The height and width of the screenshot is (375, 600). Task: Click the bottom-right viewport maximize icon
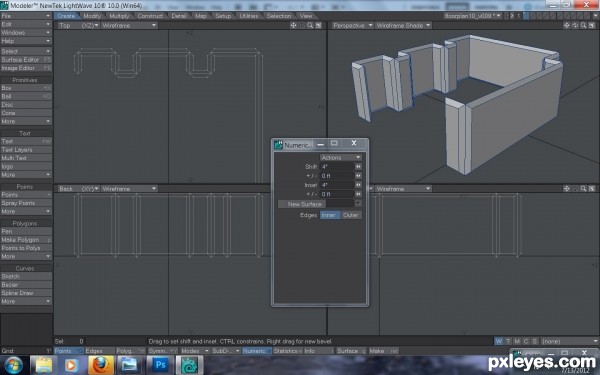click(592, 189)
